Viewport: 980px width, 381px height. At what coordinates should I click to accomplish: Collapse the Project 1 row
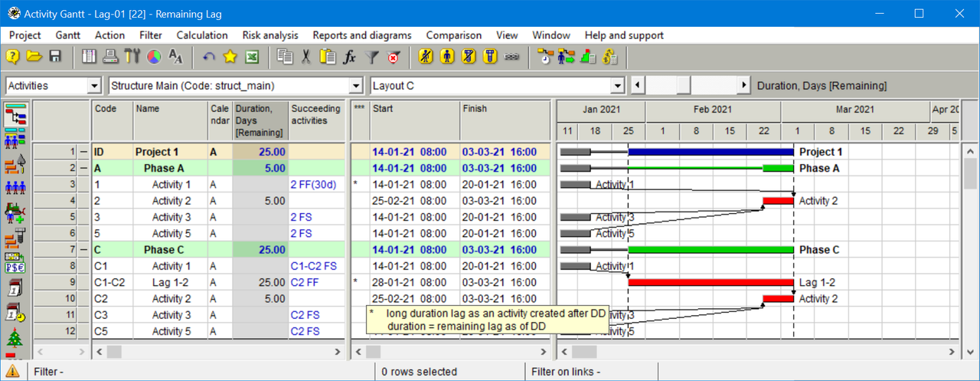(x=84, y=152)
